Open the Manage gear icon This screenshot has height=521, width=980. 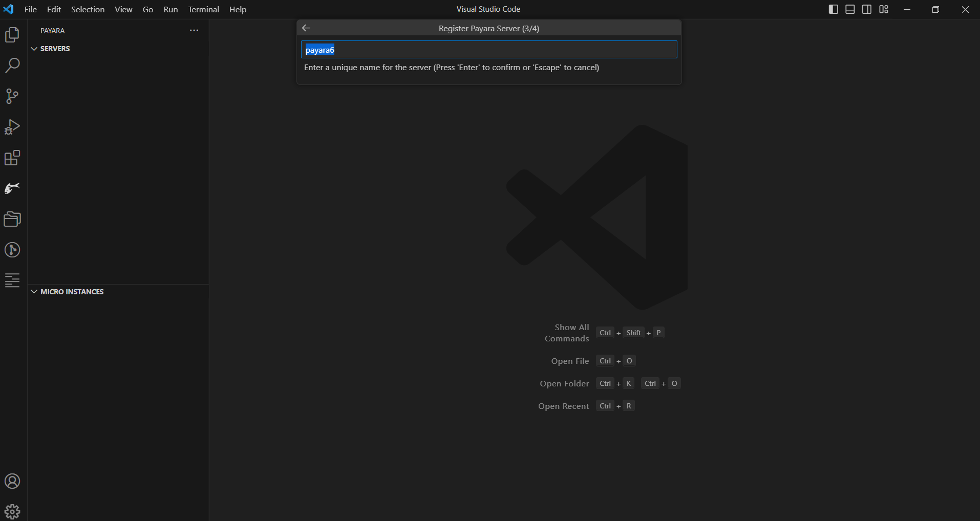pos(12,511)
